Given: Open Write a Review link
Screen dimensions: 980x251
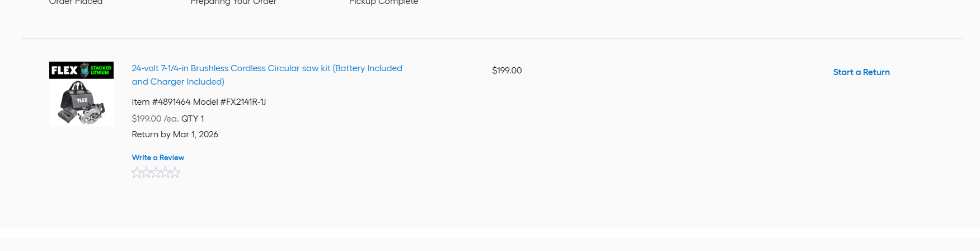Looking at the screenshot, I should click(158, 158).
